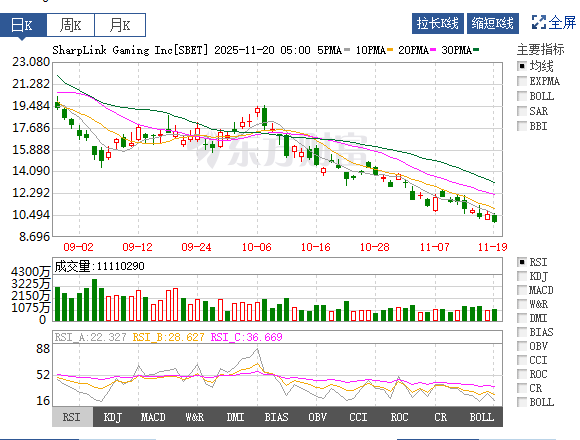Screen dimensions: 580x440
Task: Open the W&R tab in bottom bar
Action: pos(195,417)
